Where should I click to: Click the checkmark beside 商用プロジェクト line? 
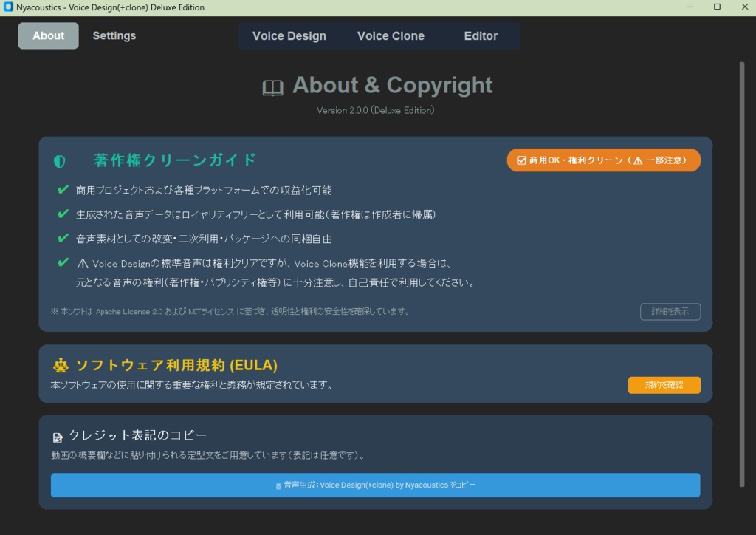click(x=63, y=190)
